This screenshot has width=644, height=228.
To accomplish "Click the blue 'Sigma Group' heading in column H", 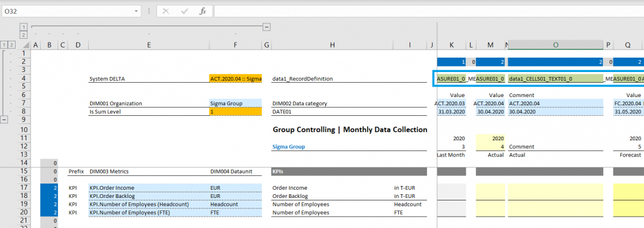I will (289, 147).
